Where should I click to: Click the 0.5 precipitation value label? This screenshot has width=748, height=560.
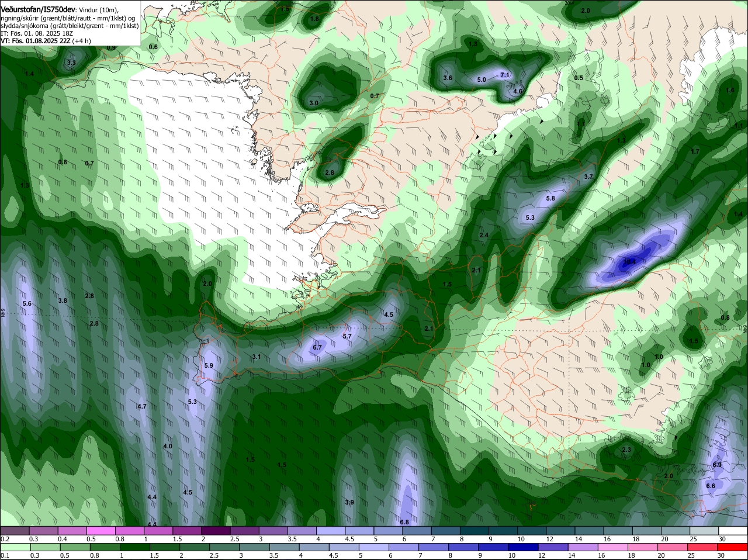579,78
